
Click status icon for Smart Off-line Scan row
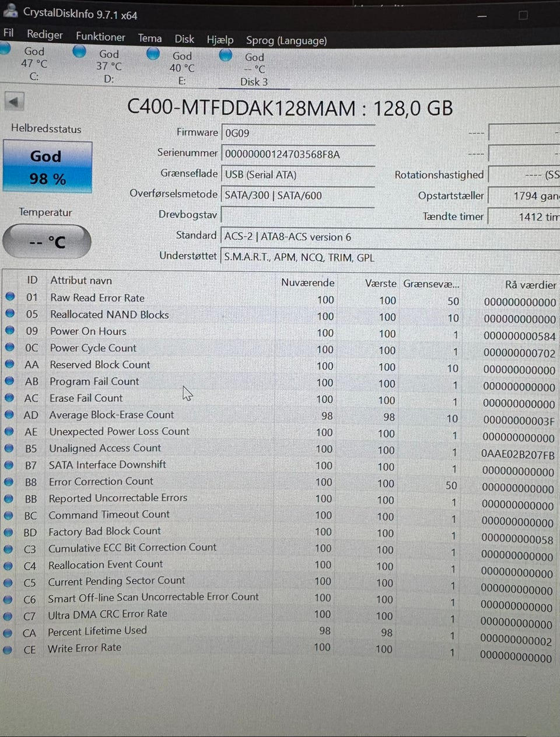click(x=8, y=599)
